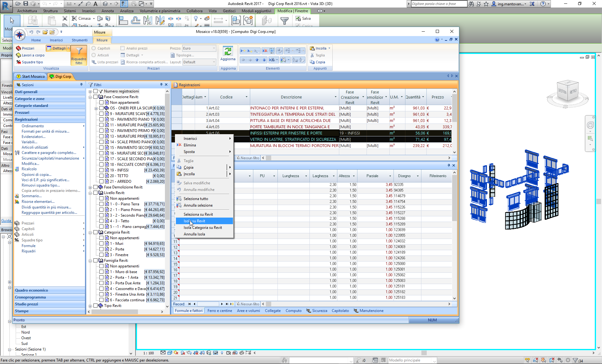Switch to the Computo bottom tab
The image size is (602, 364).
pos(293,311)
